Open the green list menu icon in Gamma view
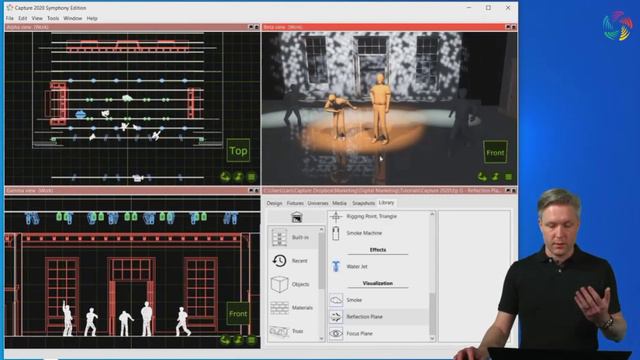This screenshot has width=640, height=360. pos(251,340)
